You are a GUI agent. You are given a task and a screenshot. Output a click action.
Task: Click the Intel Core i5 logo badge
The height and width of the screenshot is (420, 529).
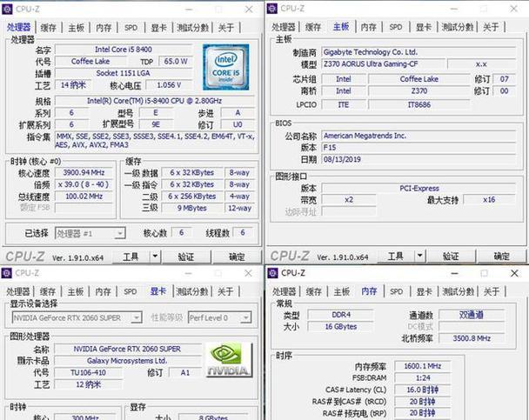point(226,67)
